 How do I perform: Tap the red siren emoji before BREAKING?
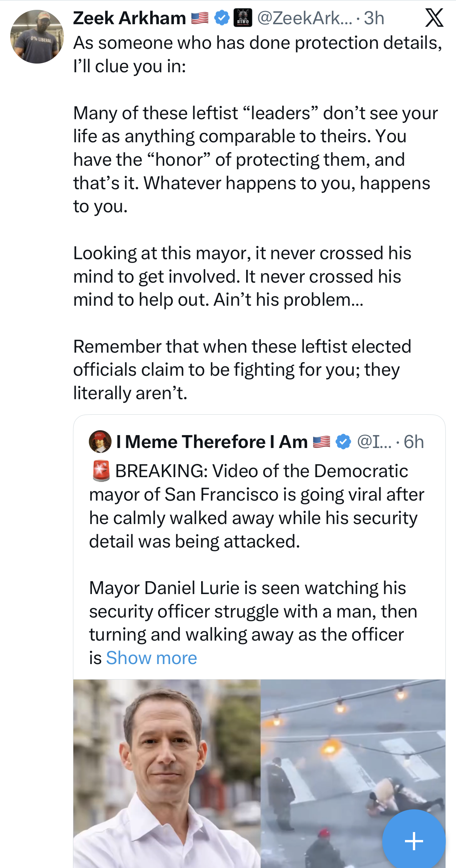[x=101, y=471]
